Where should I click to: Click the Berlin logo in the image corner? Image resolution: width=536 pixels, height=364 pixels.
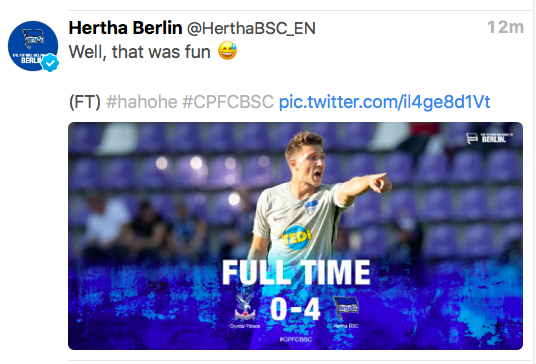[490, 138]
